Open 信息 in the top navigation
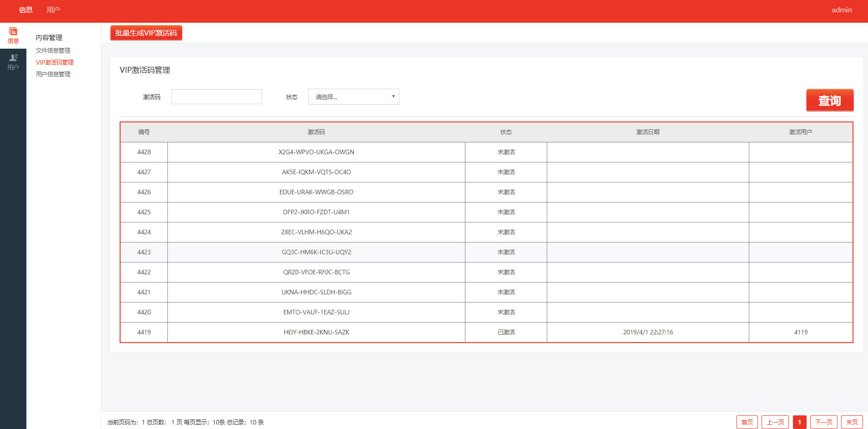The image size is (868, 429). (x=26, y=10)
